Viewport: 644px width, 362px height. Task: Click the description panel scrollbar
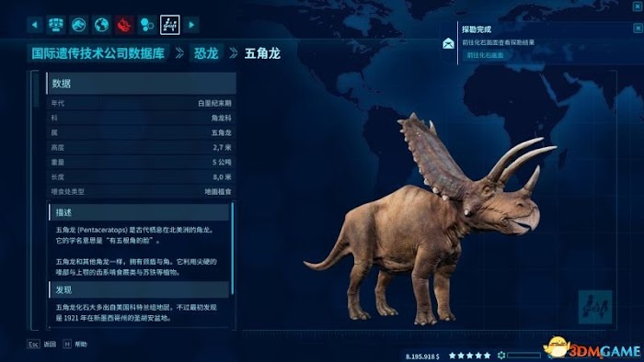(x=233, y=248)
